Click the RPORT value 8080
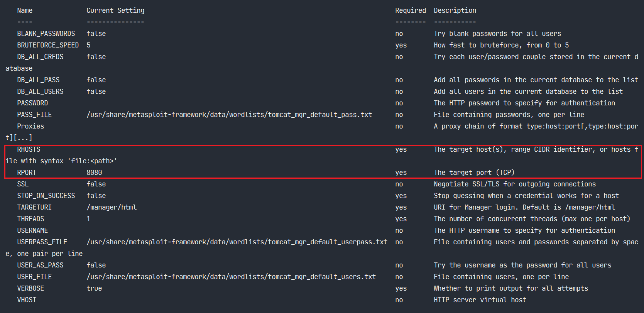The image size is (644, 313). pyautogui.click(x=94, y=173)
